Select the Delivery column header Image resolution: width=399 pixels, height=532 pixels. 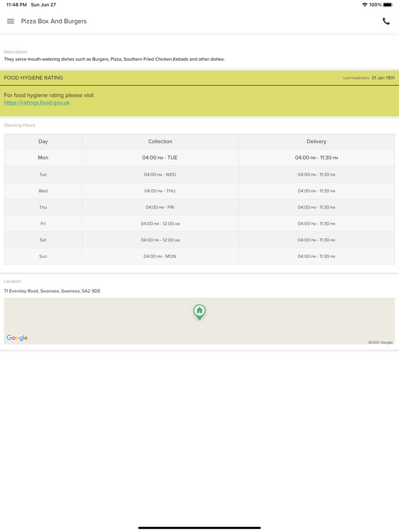(316, 142)
